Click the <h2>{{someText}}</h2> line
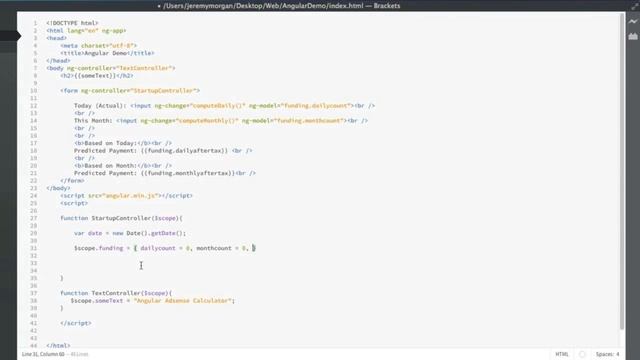The width and height of the screenshot is (640, 360). [x=96, y=76]
